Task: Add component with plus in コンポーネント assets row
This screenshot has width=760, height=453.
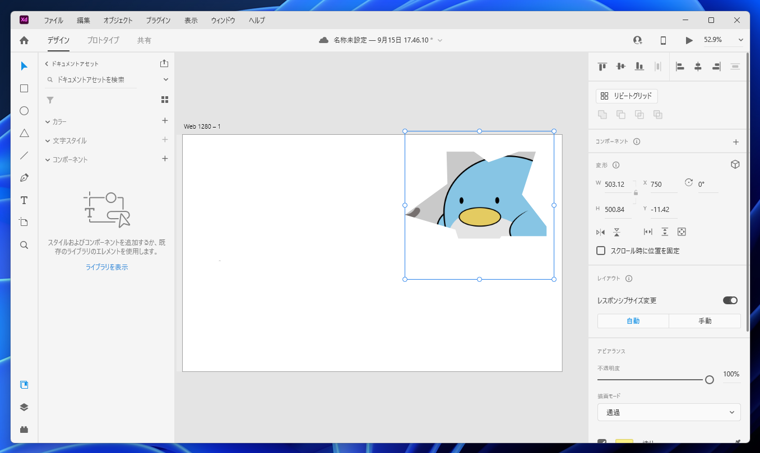Action: (165, 158)
